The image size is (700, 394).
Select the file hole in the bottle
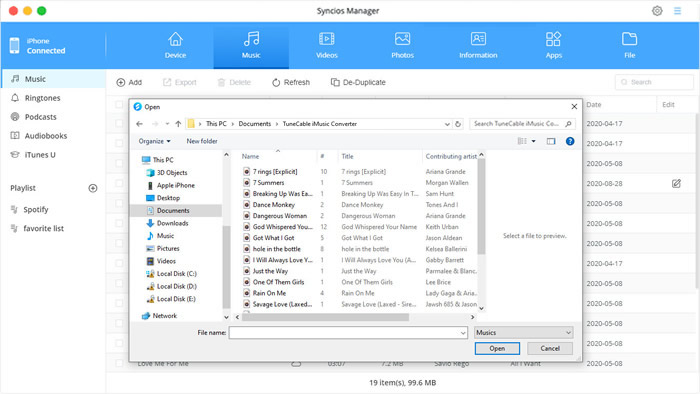coord(276,249)
